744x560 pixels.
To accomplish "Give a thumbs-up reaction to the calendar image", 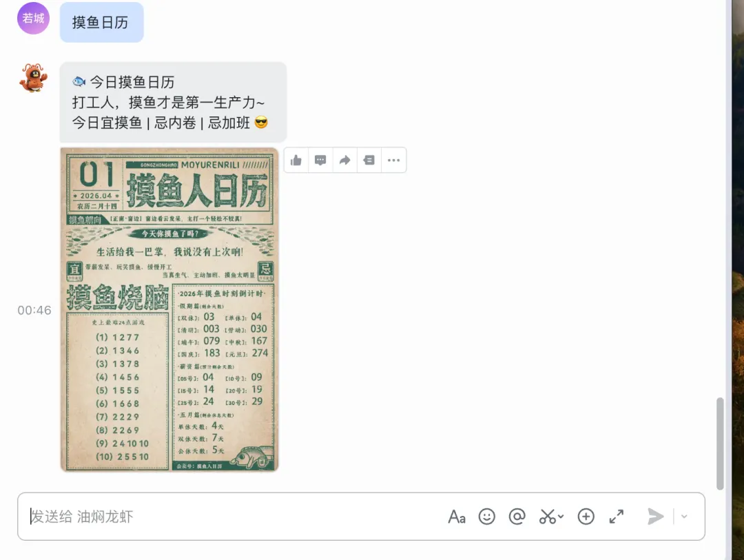I will point(296,160).
